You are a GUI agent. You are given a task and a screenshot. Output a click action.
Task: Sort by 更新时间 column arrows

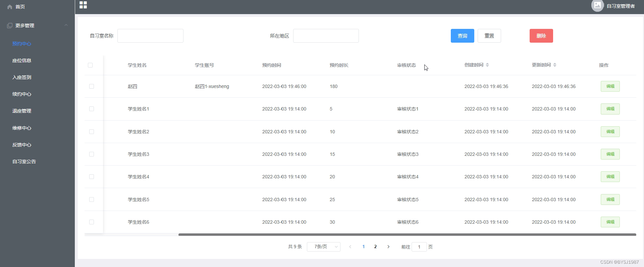pyautogui.click(x=555, y=65)
